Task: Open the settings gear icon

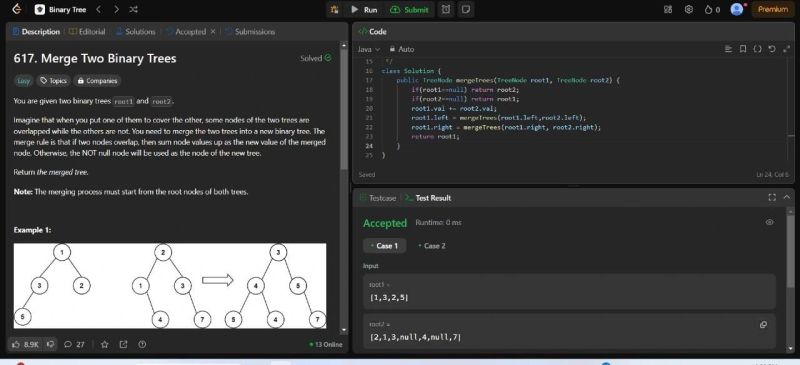Action: coord(689,9)
